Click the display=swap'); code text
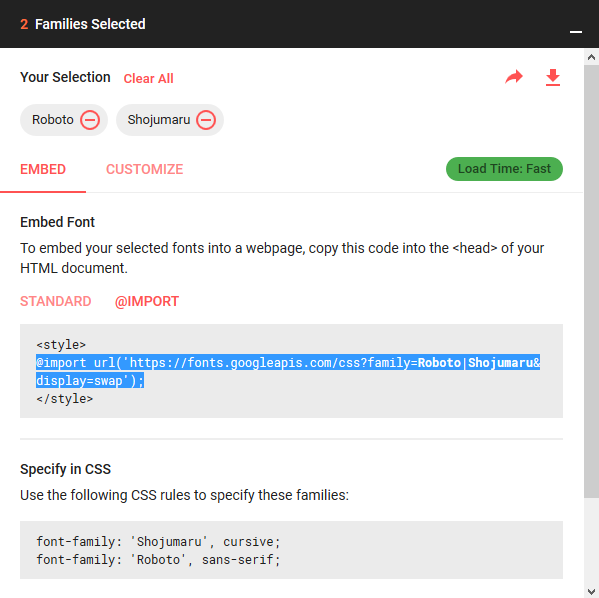The image size is (599, 598). [90, 380]
